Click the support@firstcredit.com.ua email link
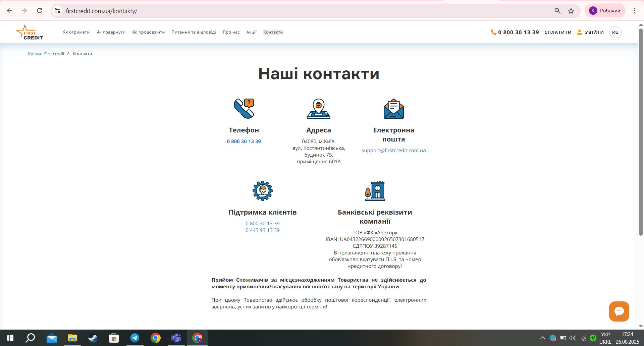This screenshot has width=644, height=346. (x=393, y=151)
